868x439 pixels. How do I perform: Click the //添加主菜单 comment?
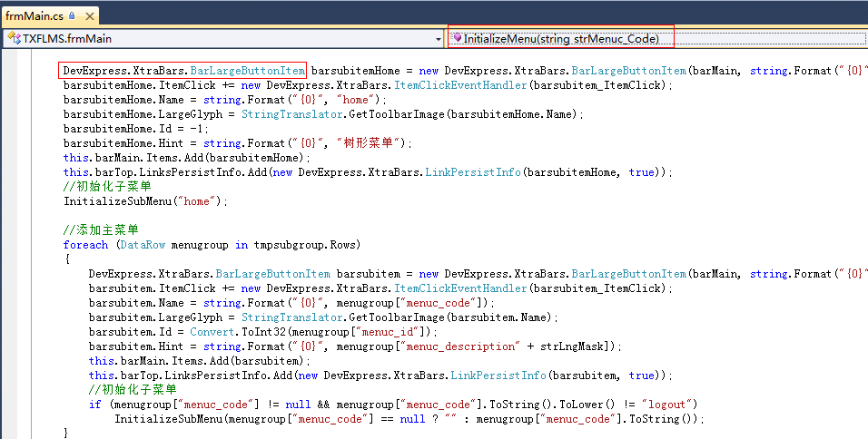[101, 229]
